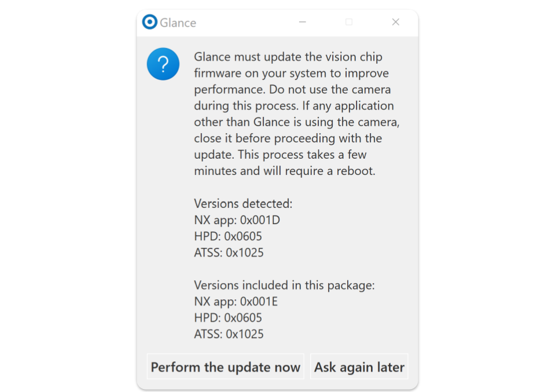Click the "Versions detected:" heading
The height and width of the screenshot is (392, 555).
pos(243,204)
